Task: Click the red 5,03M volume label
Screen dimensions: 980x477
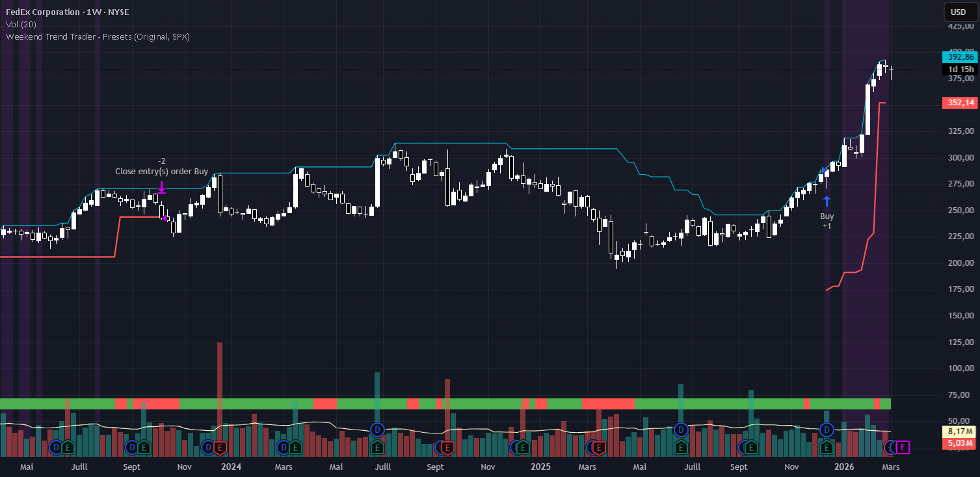Action: click(x=959, y=443)
